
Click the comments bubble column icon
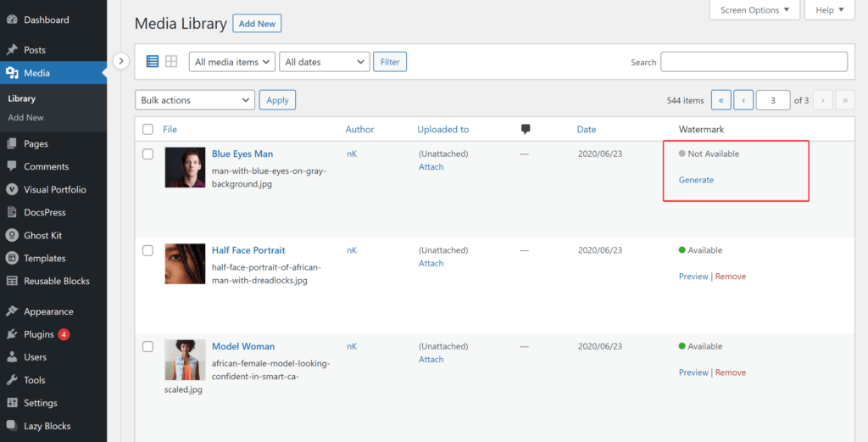[526, 129]
